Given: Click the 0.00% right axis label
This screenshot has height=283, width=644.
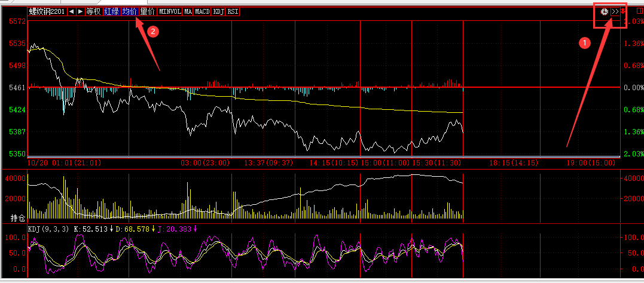Looking at the screenshot, I should (633, 88).
